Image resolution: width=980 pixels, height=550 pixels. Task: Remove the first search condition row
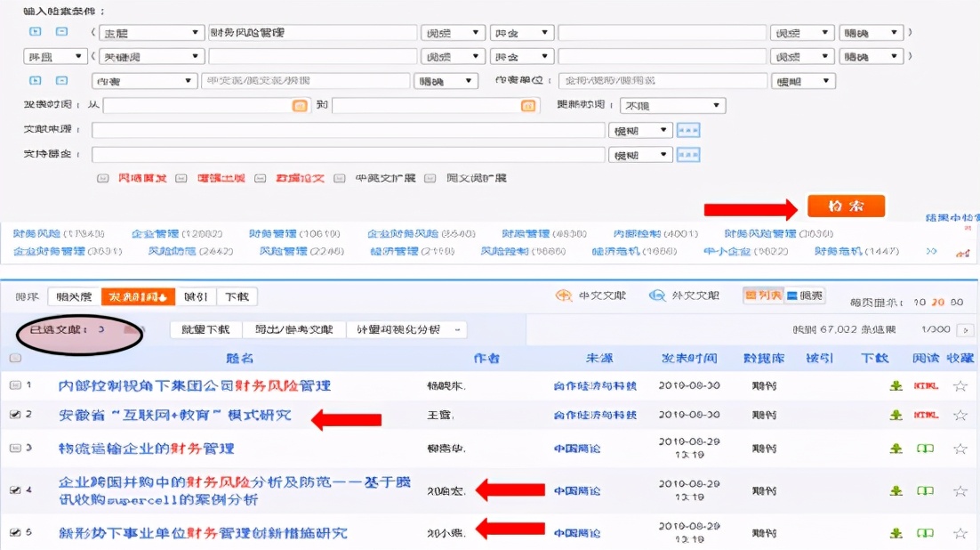(x=63, y=32)
